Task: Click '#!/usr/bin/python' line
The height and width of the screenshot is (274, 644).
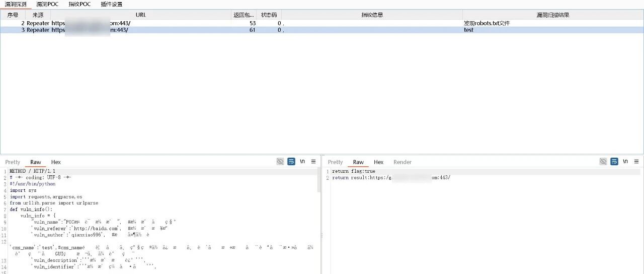Action: tap(32, 184)
